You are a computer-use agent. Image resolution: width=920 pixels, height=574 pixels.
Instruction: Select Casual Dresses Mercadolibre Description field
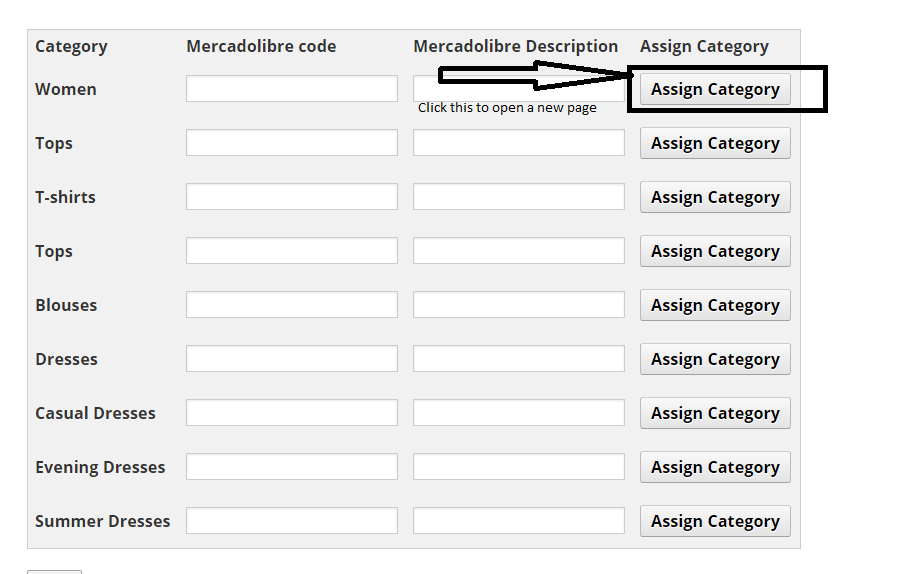[x=519, y=413]
